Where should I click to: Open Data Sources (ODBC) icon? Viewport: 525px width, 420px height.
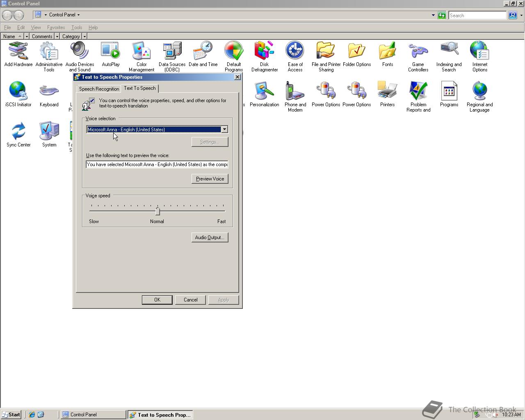(172, 57)
